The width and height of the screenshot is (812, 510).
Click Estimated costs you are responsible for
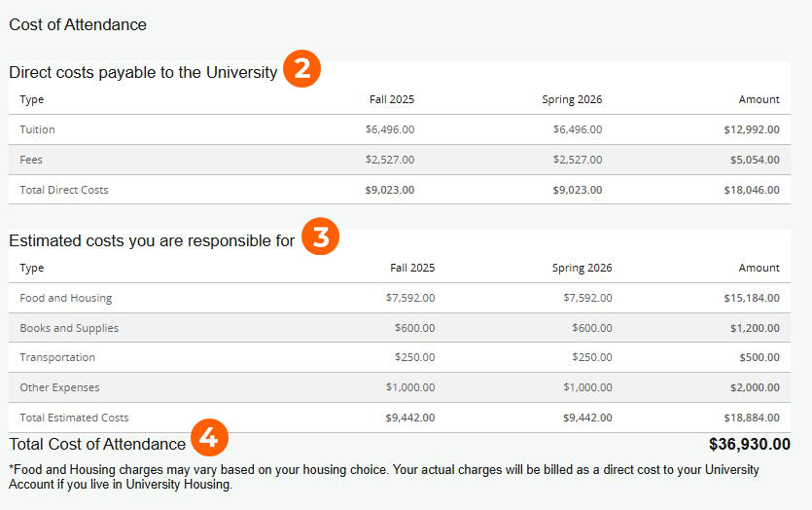pyautogui.click(x=152, y=241)
